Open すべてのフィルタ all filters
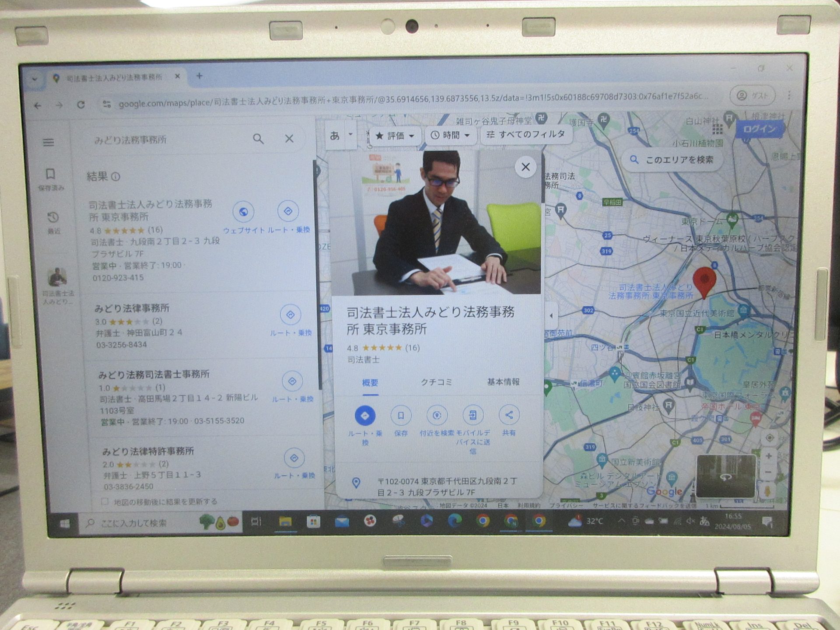840x630 pixels. pyautogui.click(x=526, y=134)
